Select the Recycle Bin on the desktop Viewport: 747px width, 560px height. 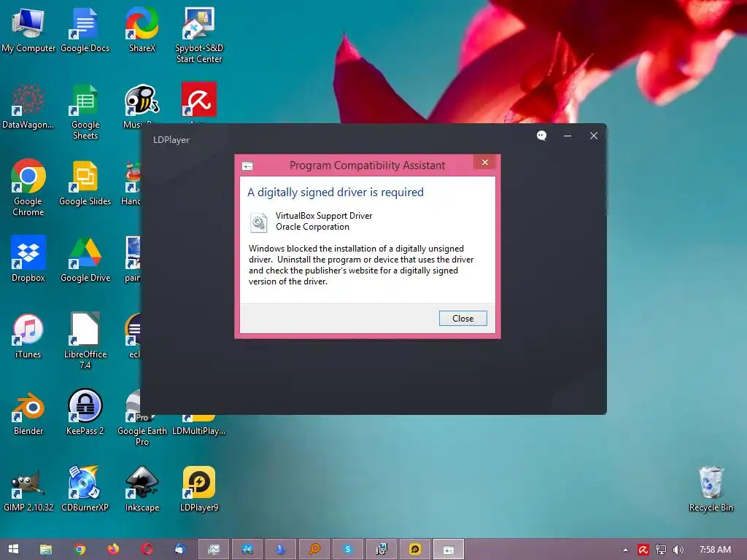click(x=711, y=489)
